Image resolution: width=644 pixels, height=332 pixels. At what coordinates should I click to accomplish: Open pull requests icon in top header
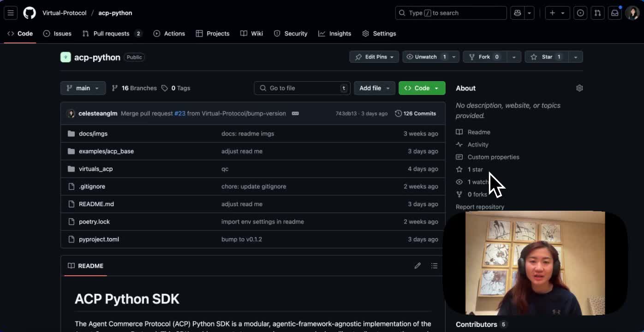click(597, 13)
